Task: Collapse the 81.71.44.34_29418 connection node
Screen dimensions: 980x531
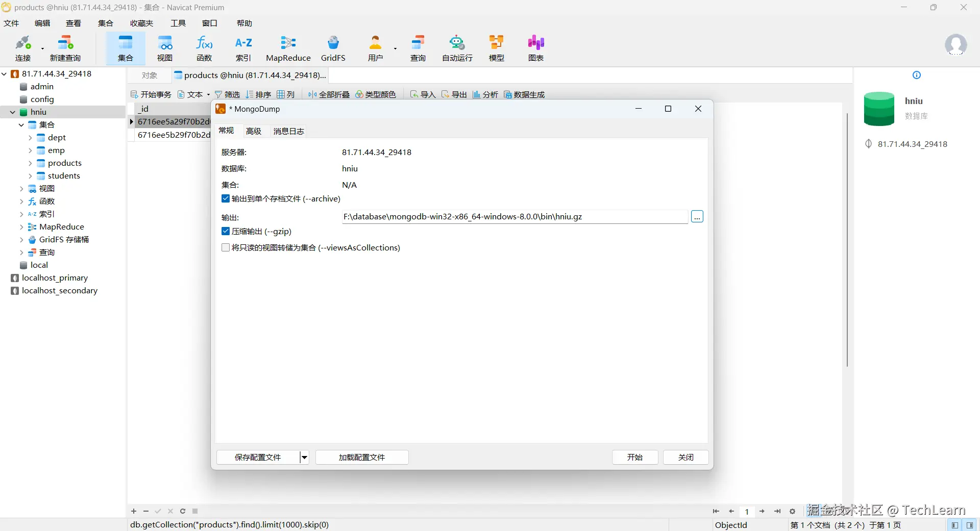Action: tap(4, 74)
